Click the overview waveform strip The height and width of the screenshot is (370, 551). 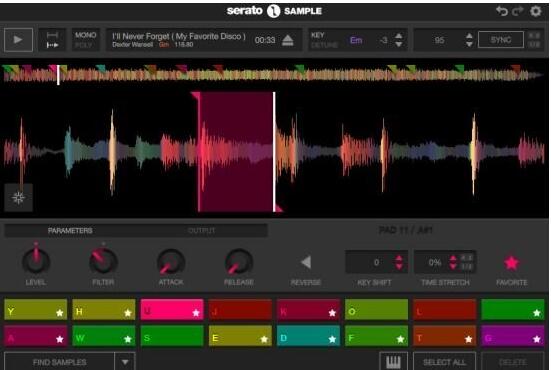pyautogui.click(x=273, y=74)
